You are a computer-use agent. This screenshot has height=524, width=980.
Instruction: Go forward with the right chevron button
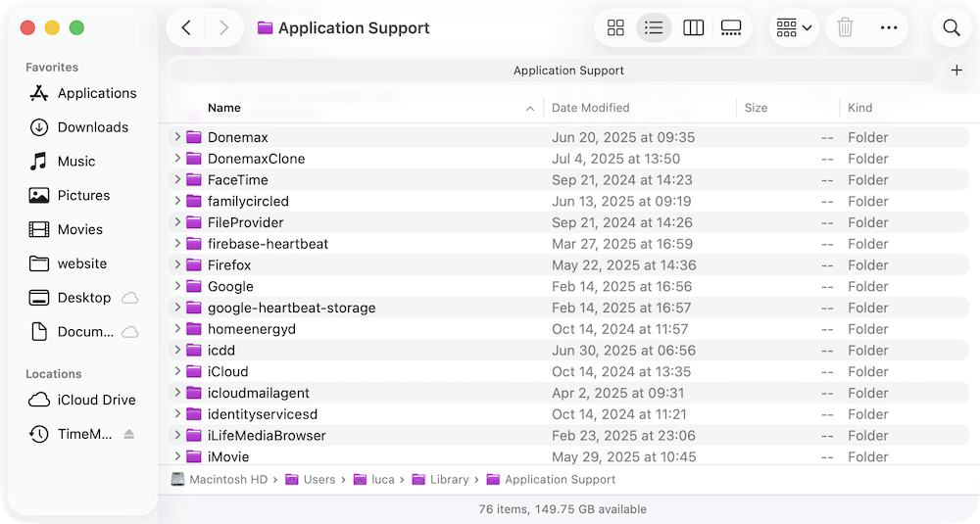pyautogui.click(x=223, y=27)
